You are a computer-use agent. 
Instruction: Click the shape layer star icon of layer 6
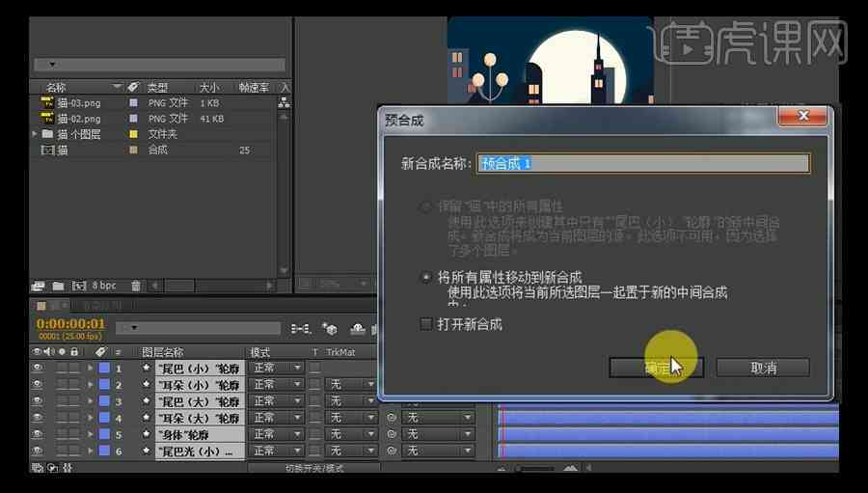pos(147,451)
